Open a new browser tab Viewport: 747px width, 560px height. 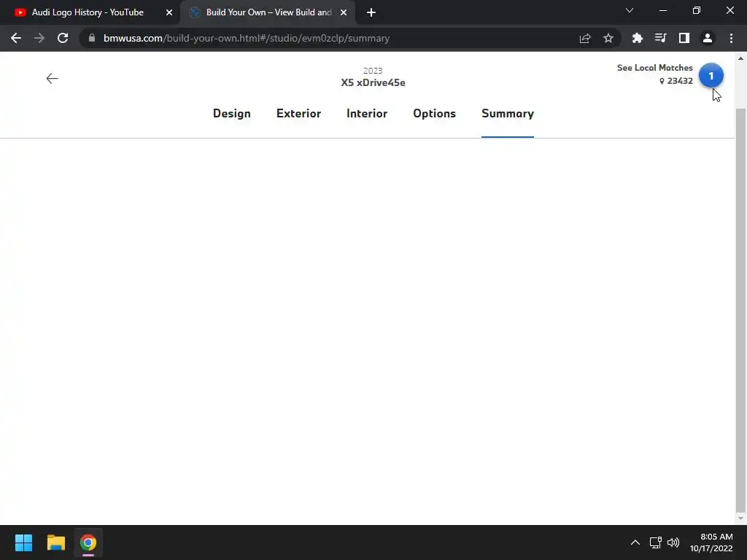[x=371, y=12]
